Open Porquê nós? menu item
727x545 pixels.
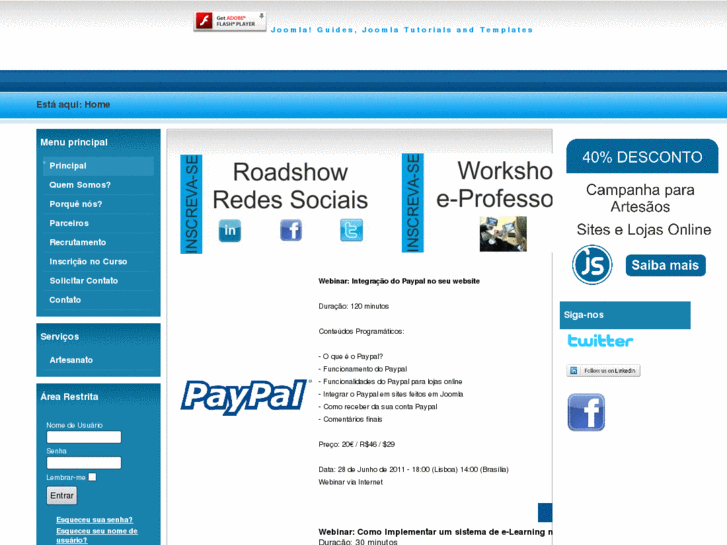coord(98,204)
